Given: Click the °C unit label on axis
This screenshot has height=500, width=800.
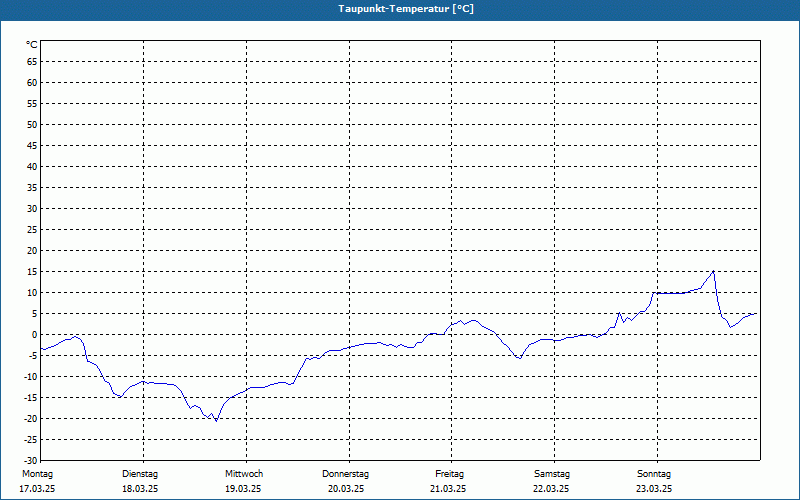Looking at the screenshot, I should tap(32, 45).
